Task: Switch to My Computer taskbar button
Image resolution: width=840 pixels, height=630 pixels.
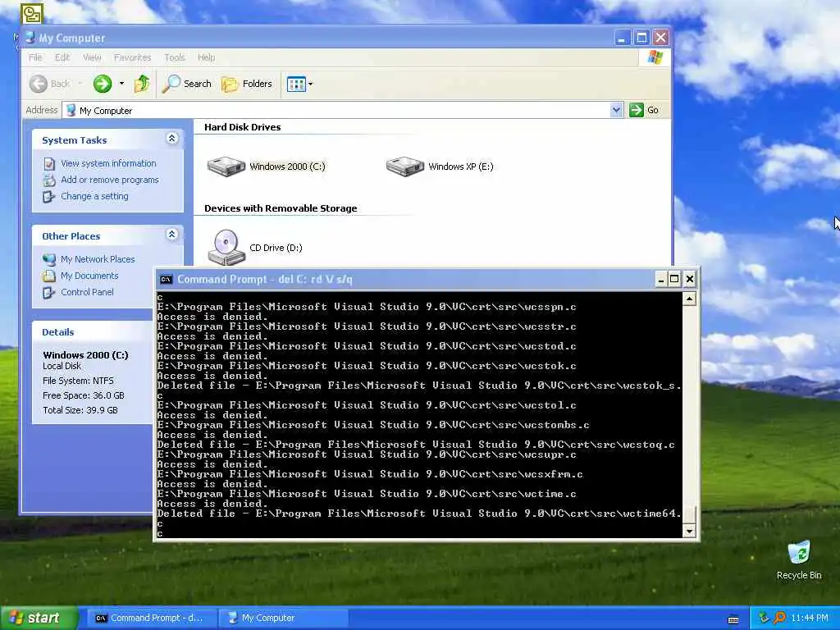Action: pyautogui.click(x=283, y=619)
